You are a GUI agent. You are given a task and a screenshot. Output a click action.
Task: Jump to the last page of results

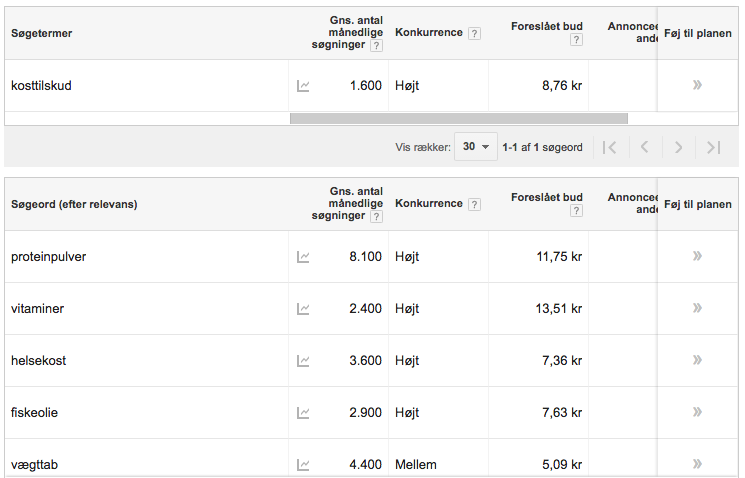pos(713,147)
